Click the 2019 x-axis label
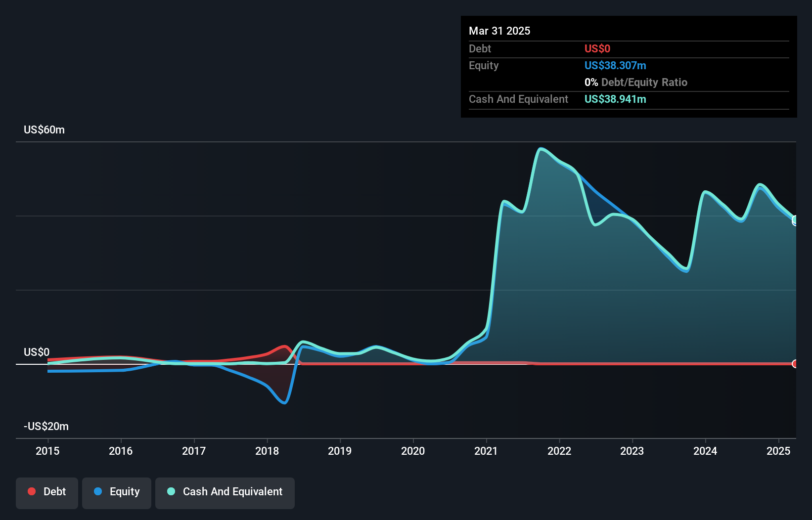The width and height of the screenshot is (812, 520). pos(340,451)
